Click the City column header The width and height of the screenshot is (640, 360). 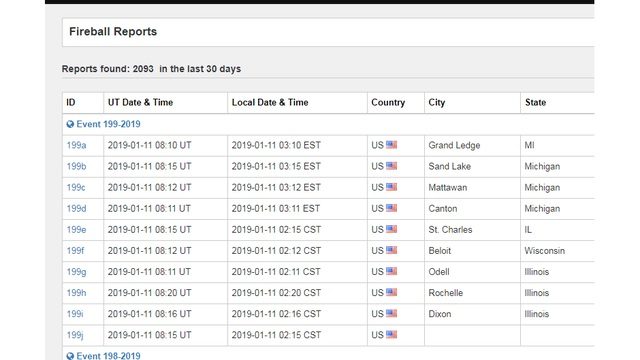[436, 102]
